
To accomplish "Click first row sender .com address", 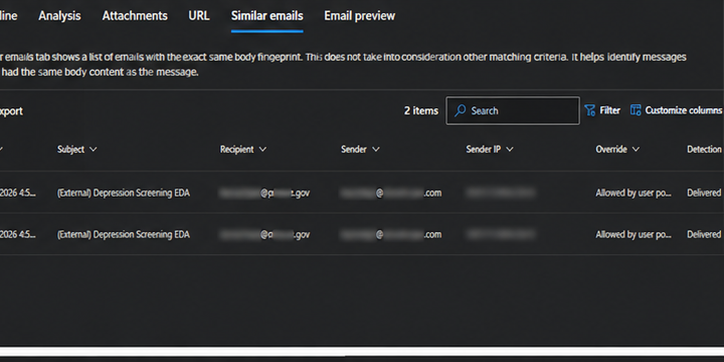I will pyautogui.click(x=391, y=193).
